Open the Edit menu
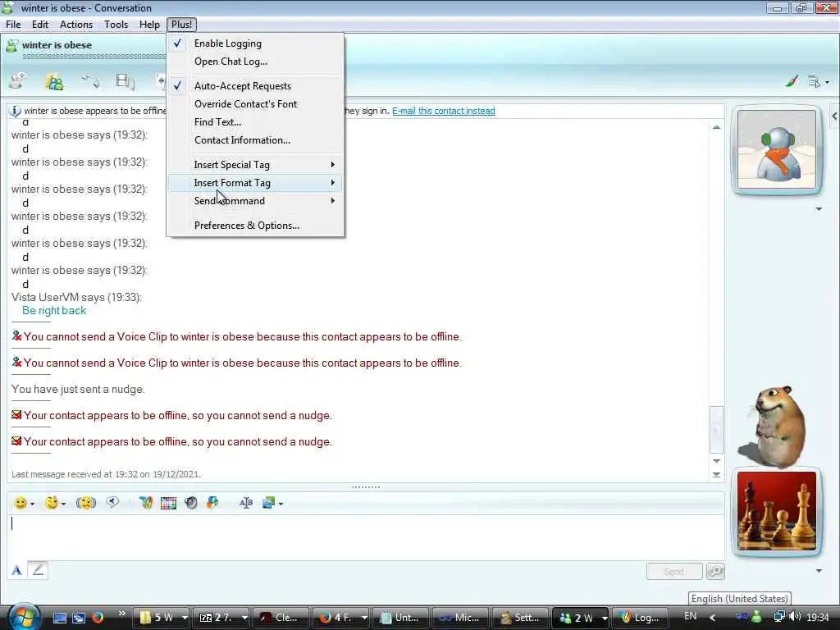 pos(40,25)
